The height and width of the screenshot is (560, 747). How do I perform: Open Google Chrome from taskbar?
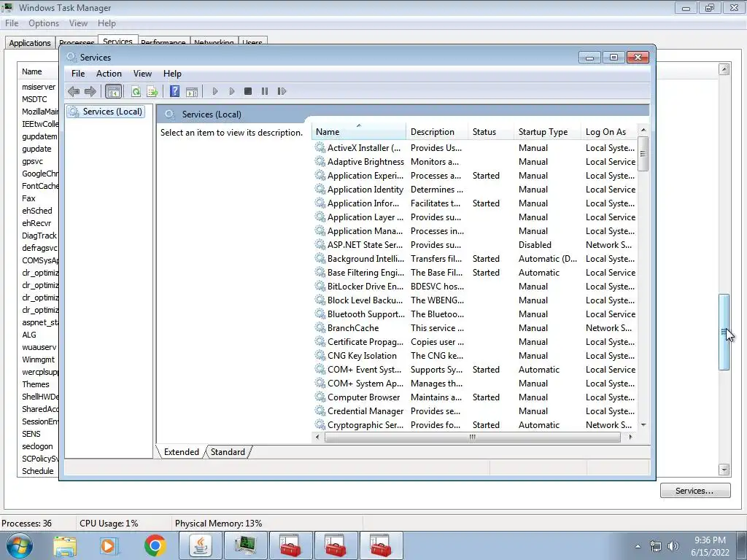(155, 545)
